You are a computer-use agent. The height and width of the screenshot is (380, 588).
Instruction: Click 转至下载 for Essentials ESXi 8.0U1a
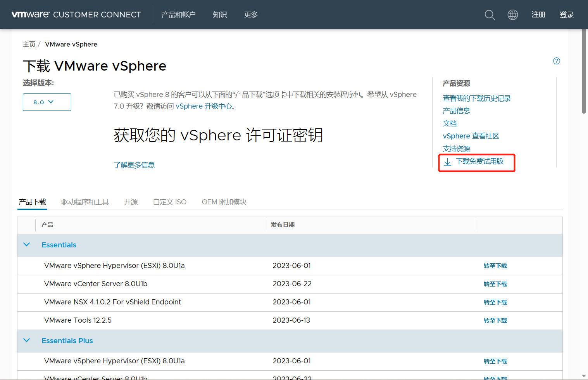pos(495,266)
